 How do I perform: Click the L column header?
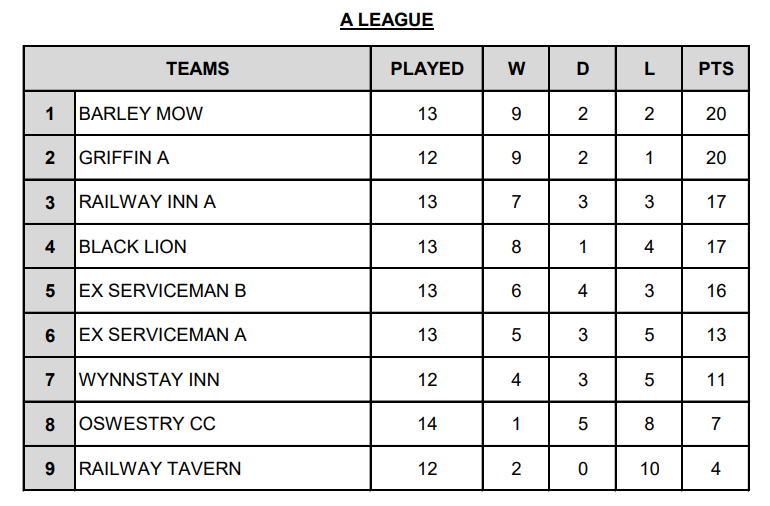click(649, 69)
